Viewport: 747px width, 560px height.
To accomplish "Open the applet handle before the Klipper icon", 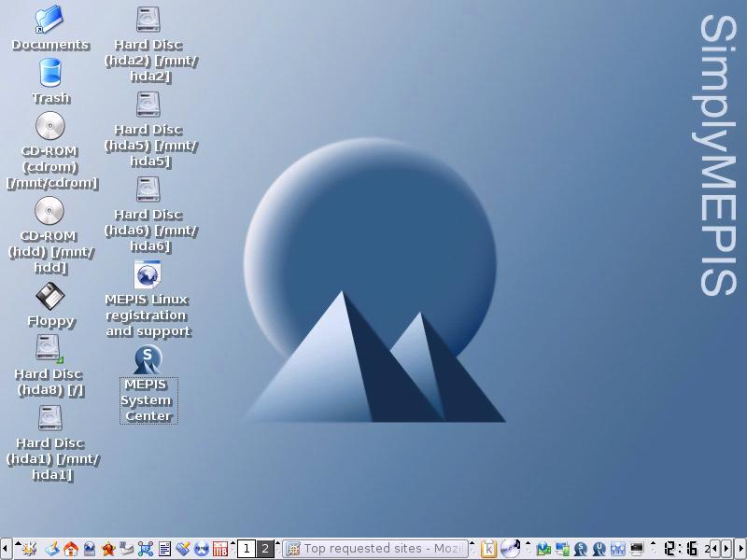I will click(x=472, y=549).
